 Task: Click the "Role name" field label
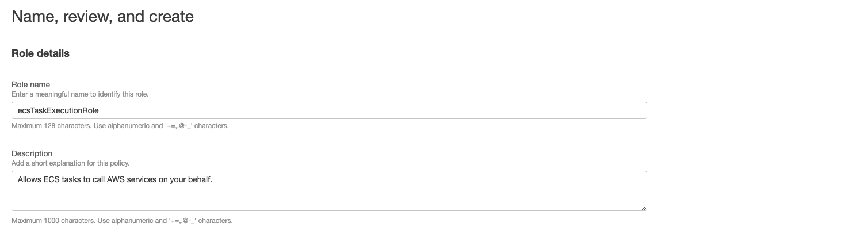point(30,85)
